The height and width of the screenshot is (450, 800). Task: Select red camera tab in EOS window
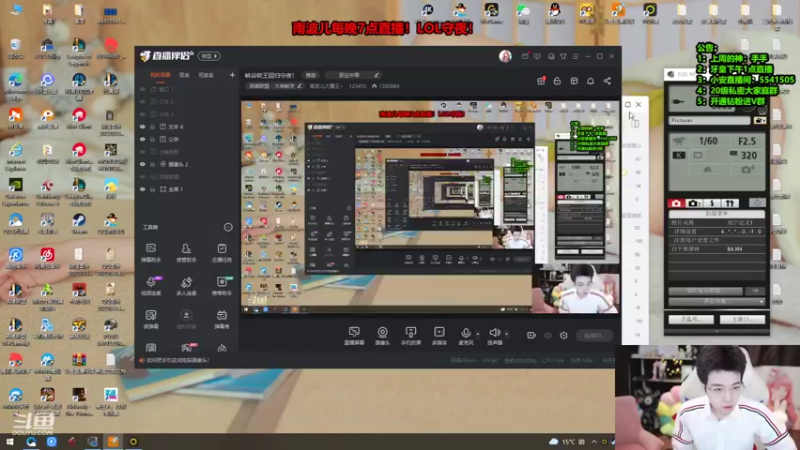pos(676,203)
